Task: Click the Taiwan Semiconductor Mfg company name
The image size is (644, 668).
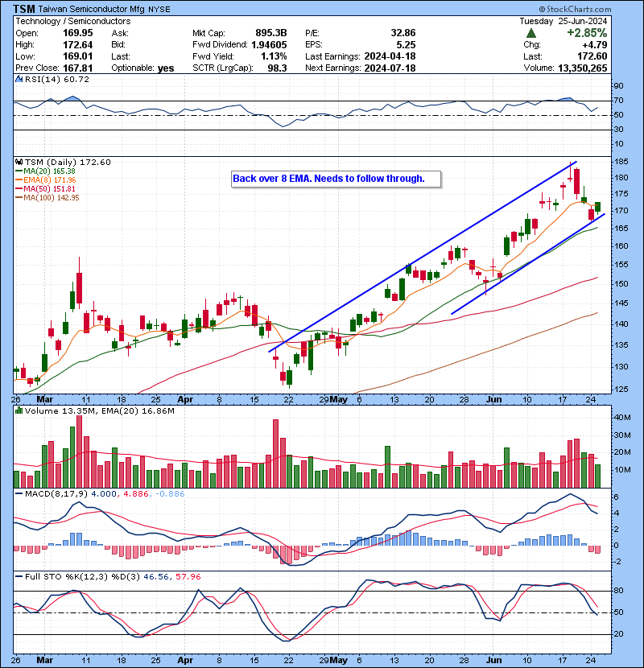Action: click(x=92, y=9)
